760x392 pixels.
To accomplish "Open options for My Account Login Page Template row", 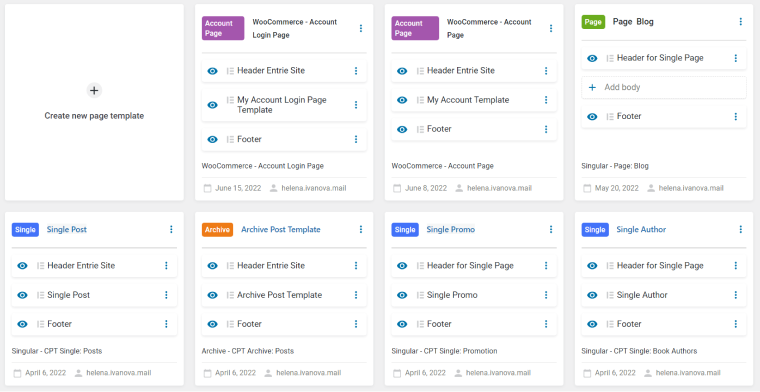I will [x=356, y=105].
